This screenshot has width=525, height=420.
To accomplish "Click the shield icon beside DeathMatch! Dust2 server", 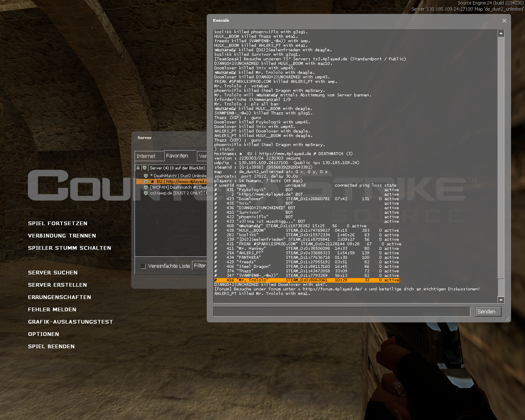I will point(146,176).
